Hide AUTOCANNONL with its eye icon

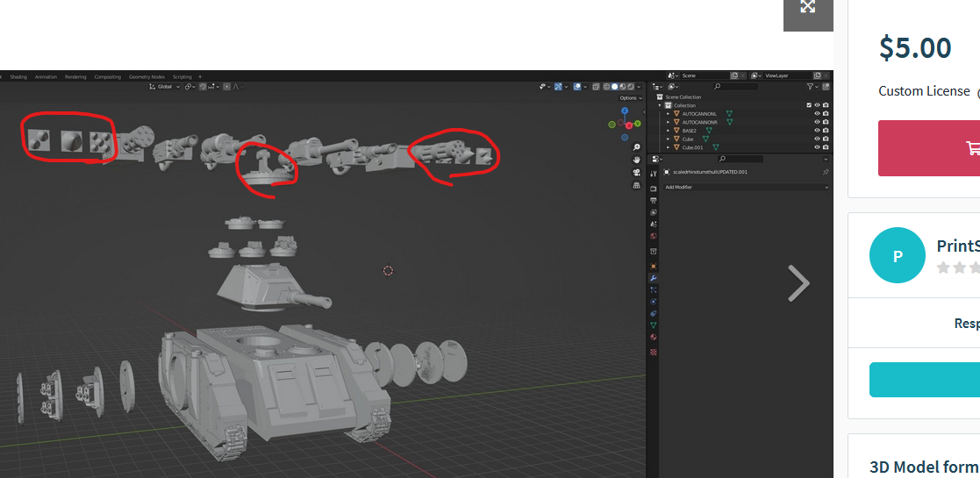click(817, 114)
